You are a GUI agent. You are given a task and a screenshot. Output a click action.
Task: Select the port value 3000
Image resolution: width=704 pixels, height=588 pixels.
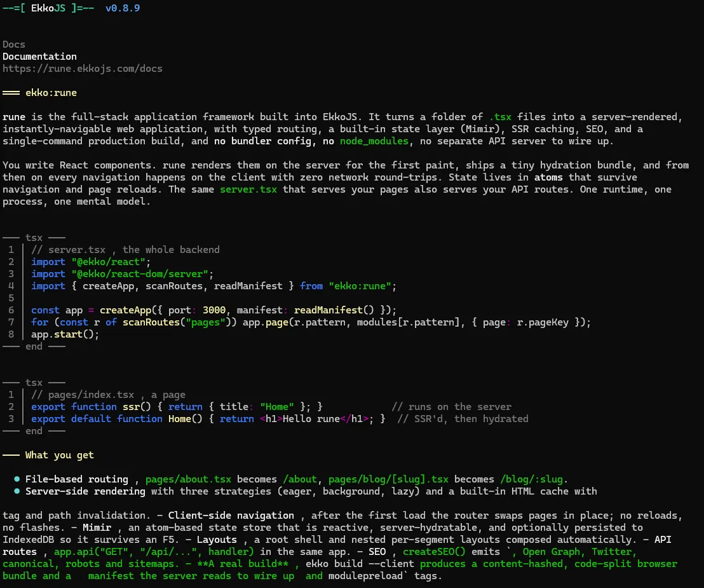tap(214, 310)
